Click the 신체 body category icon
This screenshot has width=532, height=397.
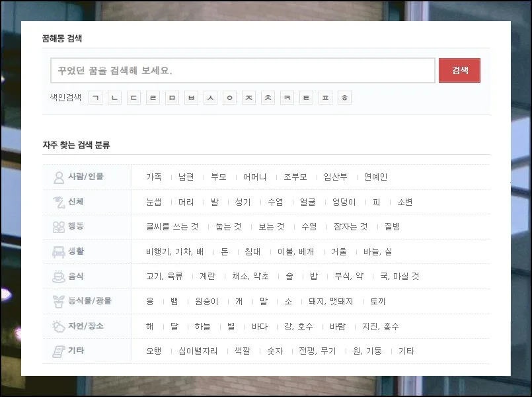(x=58, y=202)
